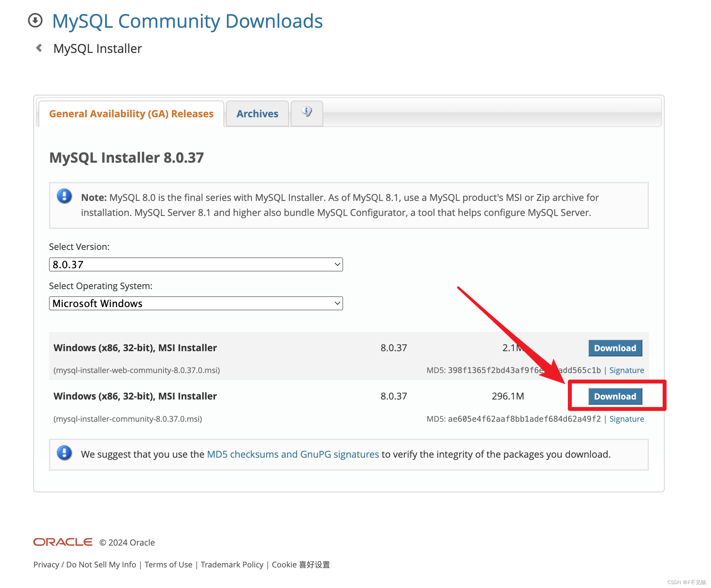Open the Select Version dropdown showing 8.0.37
Screen dimensions: 711x588
point(196,264)
